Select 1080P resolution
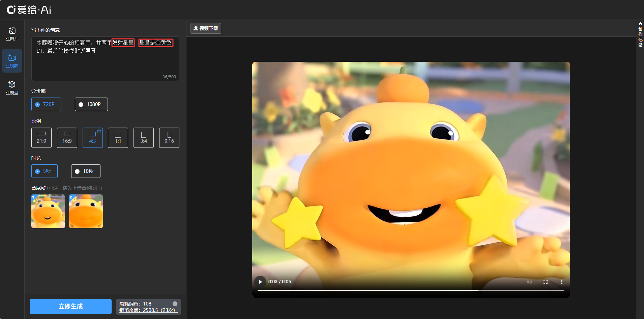 [91, 104]
